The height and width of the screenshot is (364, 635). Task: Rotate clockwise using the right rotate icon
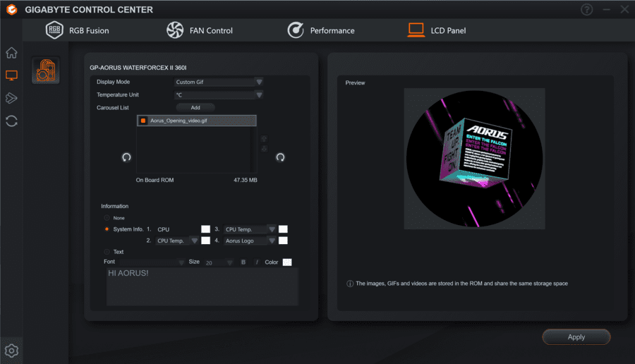[x=280, y=157]
